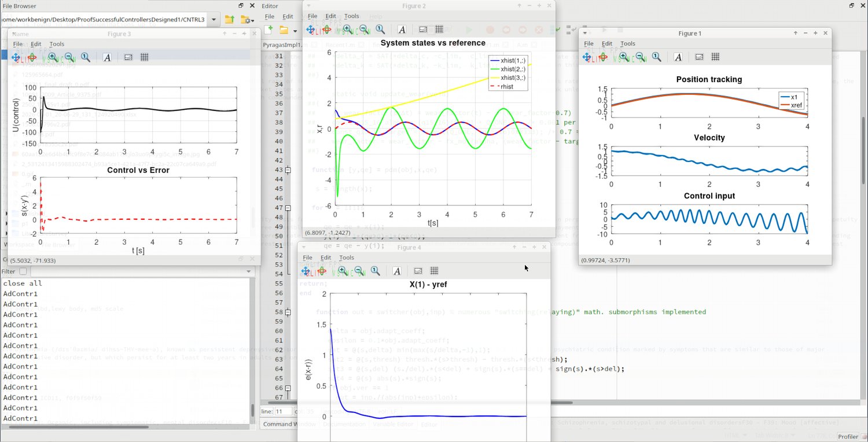This screenshot has width=868, height=442.
Task: Toggle the axes icon in Figure 1
Action: [x=699, y=57]
